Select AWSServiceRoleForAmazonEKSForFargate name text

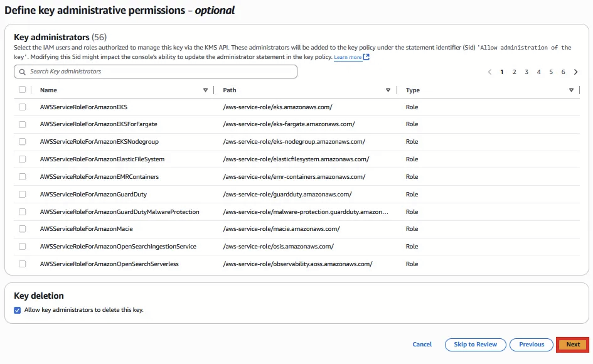tap(99, 124)
